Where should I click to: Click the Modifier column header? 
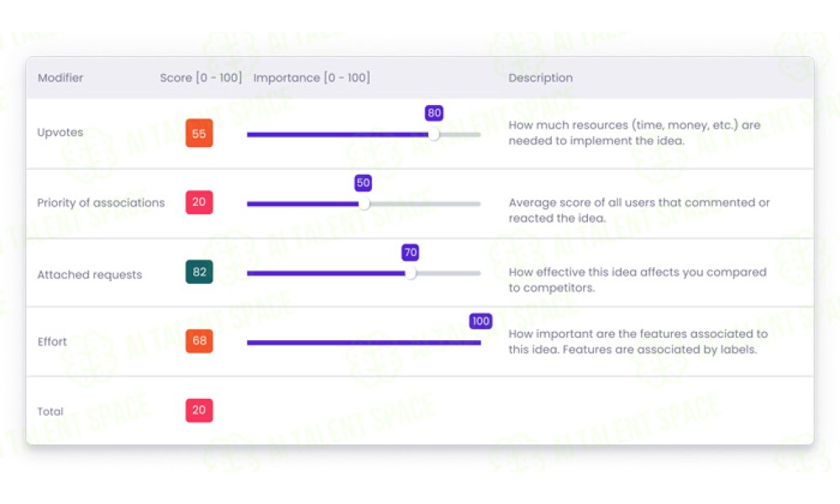pos(60,77)
